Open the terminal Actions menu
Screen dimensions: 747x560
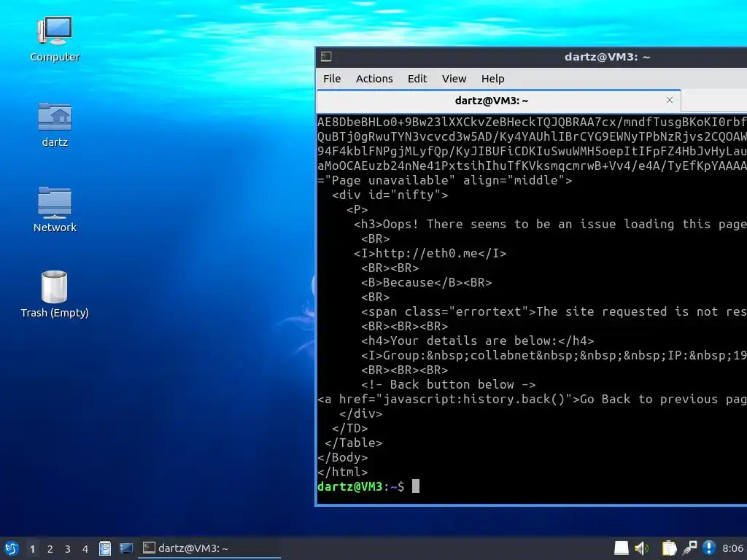coord(374,79)
